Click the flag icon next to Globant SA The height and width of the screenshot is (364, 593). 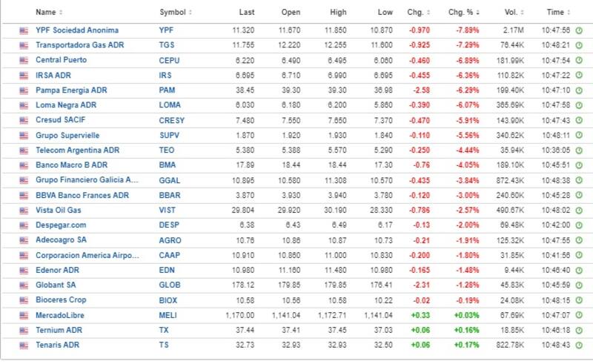coord(24,285)
